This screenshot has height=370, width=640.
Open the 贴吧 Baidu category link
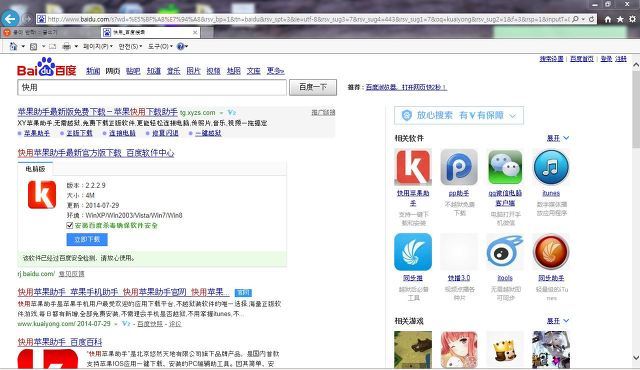coord(133,71)
